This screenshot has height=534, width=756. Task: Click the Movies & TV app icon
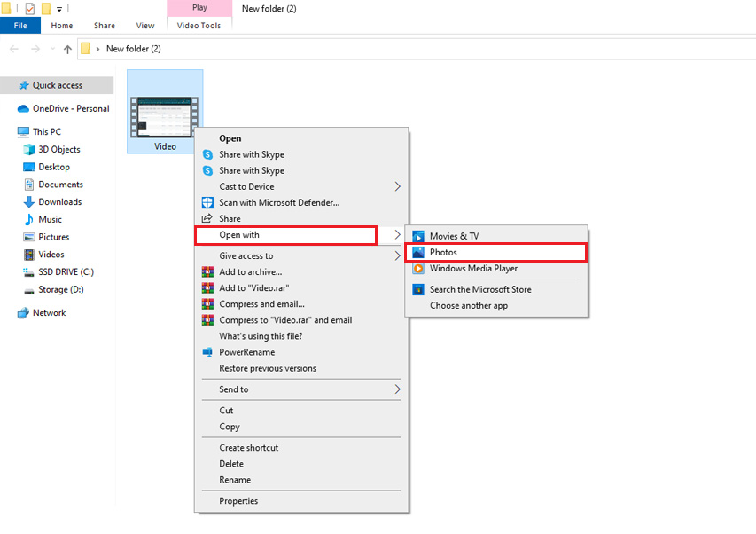418,236
